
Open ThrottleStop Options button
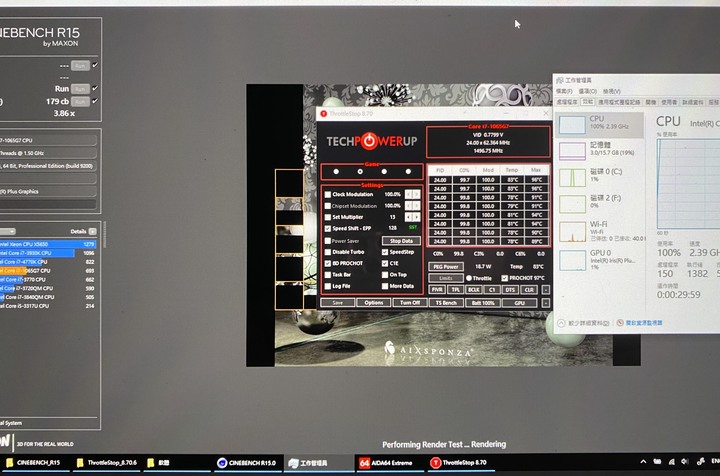pos(374,303)
